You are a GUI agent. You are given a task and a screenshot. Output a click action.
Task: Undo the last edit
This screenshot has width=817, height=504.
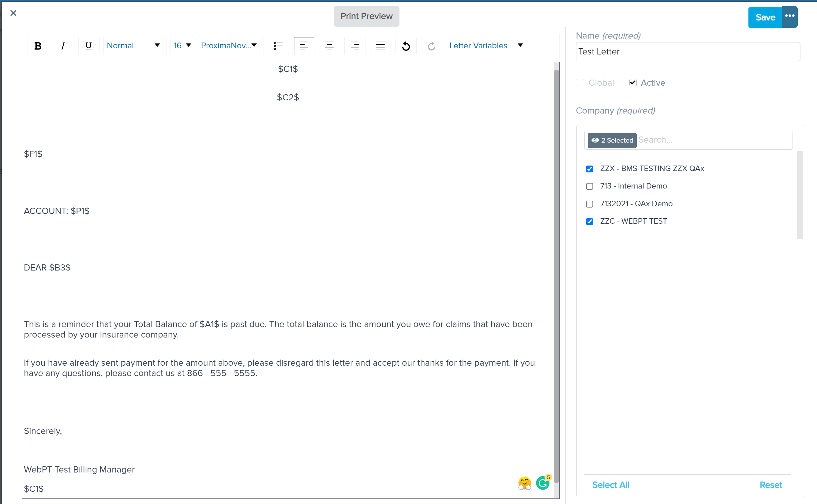(x=406, y=46)
